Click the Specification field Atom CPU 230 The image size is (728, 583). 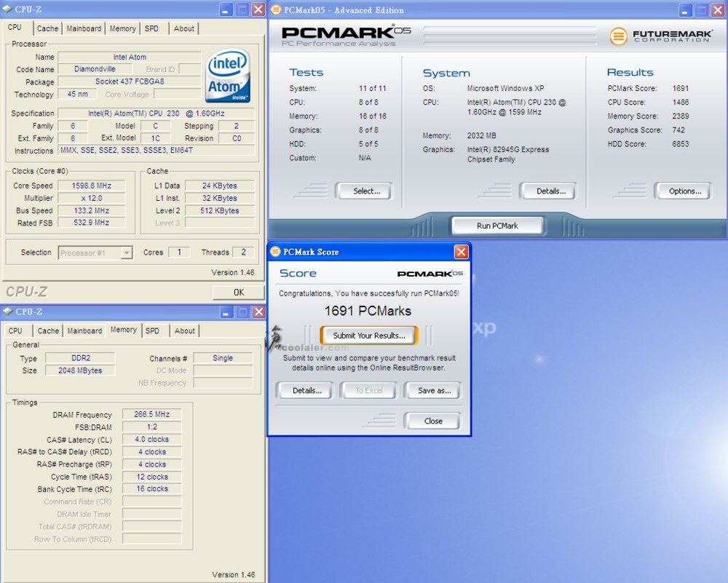click(x=157, y=114)
